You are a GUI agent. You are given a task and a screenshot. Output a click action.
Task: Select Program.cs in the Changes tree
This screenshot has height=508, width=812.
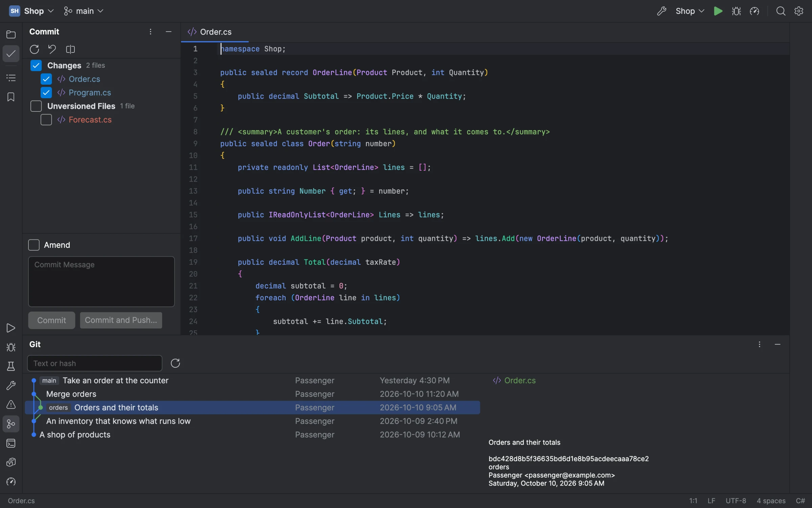[90, 92]
